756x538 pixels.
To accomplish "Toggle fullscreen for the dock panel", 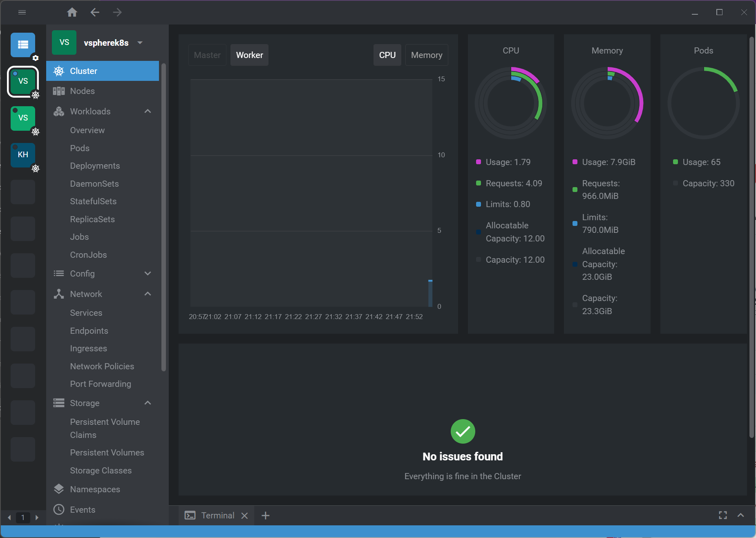I will pyautogui.click(x=723, y=516).
